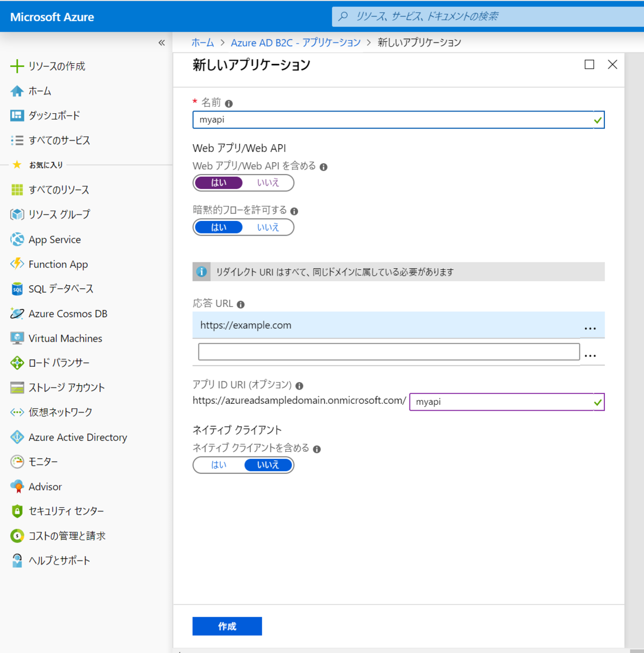The image size is (644, 653).
Task: Close the 新しいアプリケーション panel
Action: pos(612,65)
